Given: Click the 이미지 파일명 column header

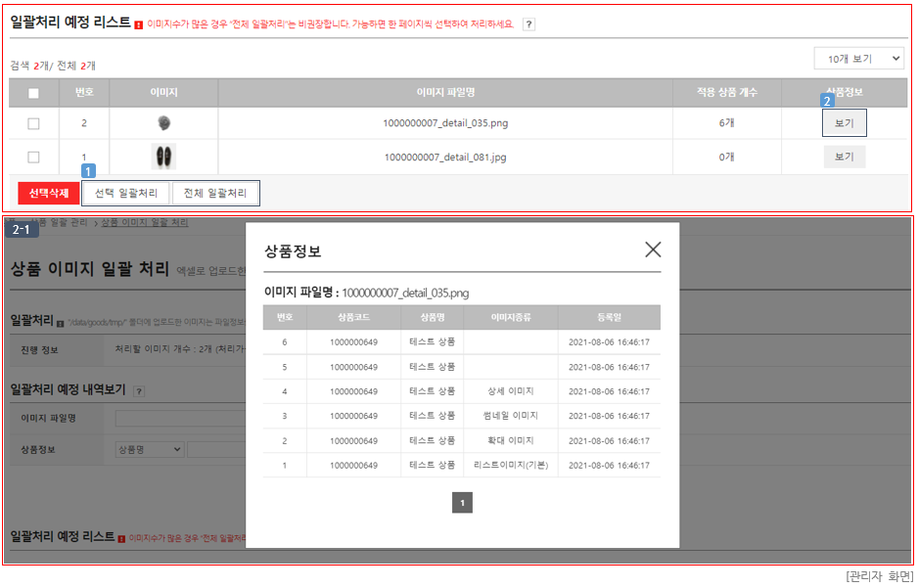Looking at the screenshot, I should click(445, 93).
